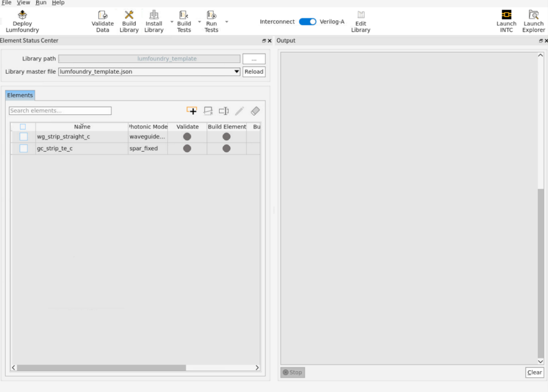Open the Library master file dropdown
The height and width of the screenshot is (392, 548).
point(236,72)
